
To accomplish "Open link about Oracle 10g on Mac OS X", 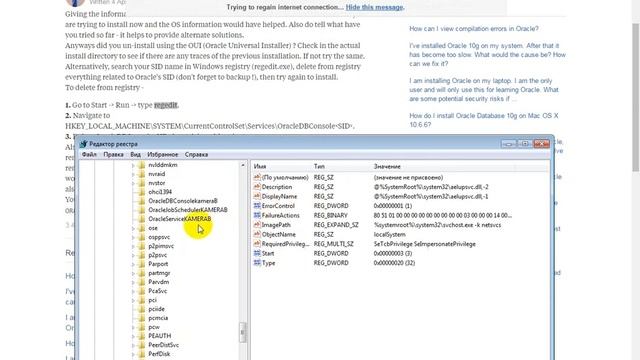I will click(484, 120).
